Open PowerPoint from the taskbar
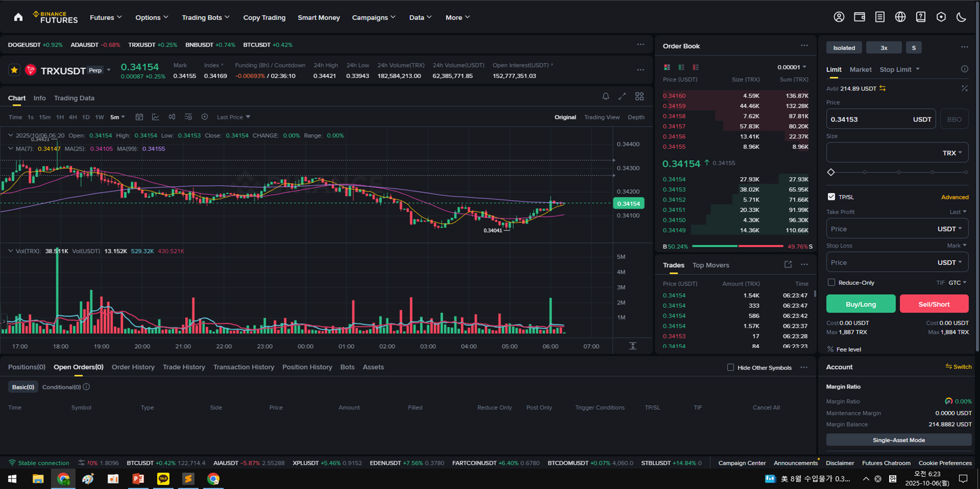Image resolution: width=980 pixels, height=489 pixels. pyautogui.click(x=138, y=478)
